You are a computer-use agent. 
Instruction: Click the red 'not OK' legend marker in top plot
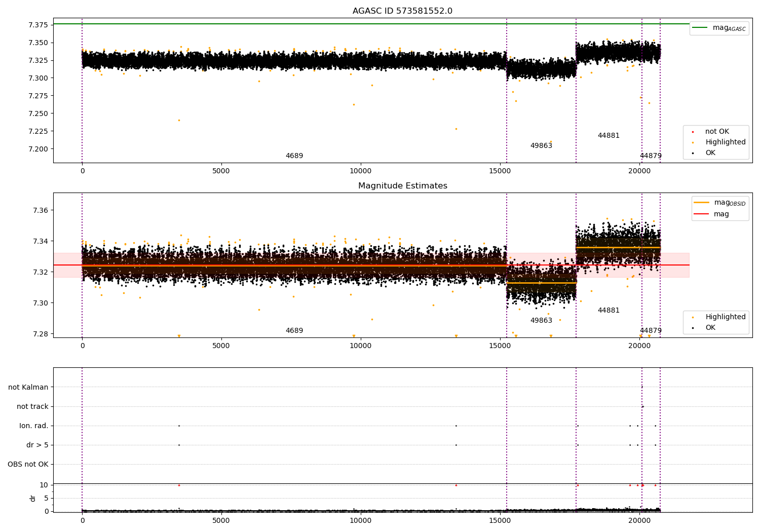click(693, 132)
